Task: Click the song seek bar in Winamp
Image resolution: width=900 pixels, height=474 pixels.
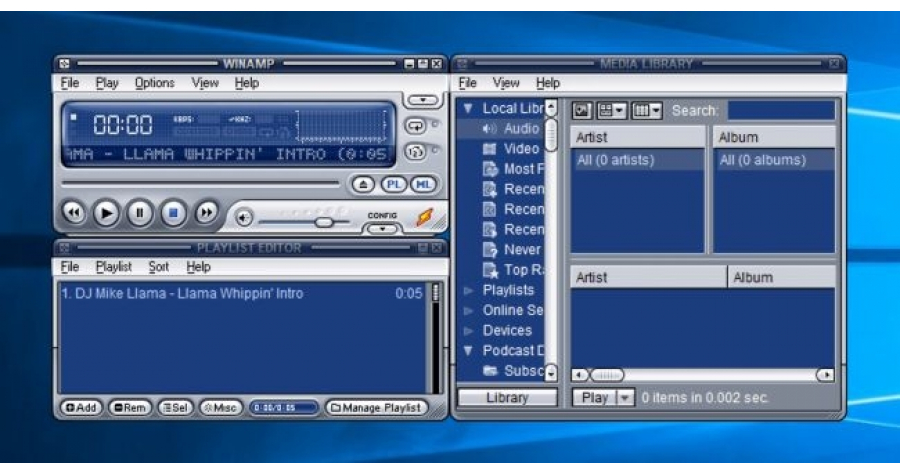Action: coord(200,184)
